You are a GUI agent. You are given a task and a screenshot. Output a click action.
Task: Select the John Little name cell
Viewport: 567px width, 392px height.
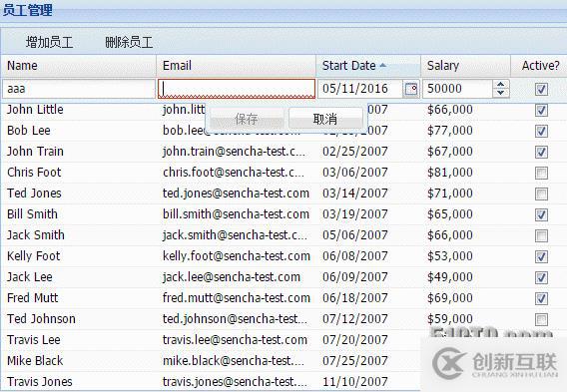[35, 110]
